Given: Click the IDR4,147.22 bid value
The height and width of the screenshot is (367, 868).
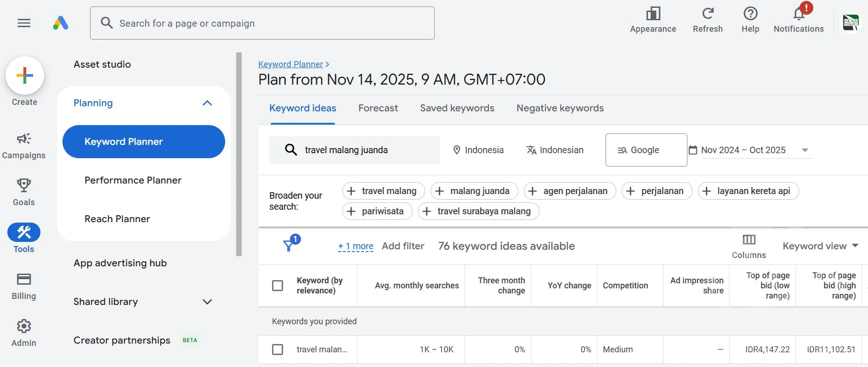Looking at the screenshot, I should pyautogui.click(x=767, y=350).
